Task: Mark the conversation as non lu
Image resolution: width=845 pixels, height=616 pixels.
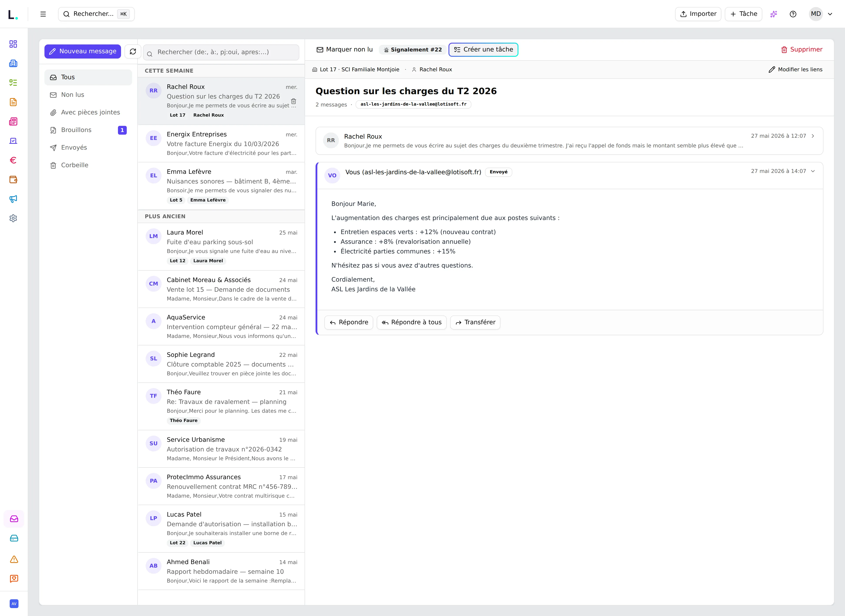Action: pos(345,49)
